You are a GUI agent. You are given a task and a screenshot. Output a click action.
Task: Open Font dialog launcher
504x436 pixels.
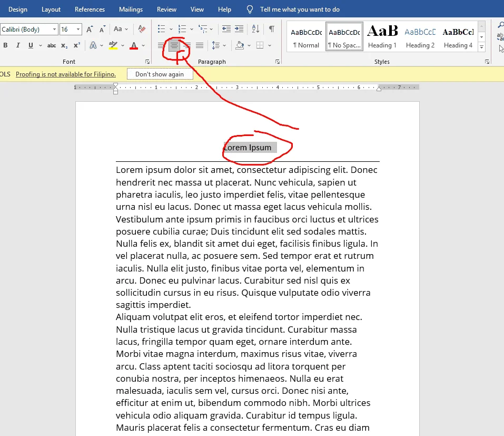click(x=147, y=62)
